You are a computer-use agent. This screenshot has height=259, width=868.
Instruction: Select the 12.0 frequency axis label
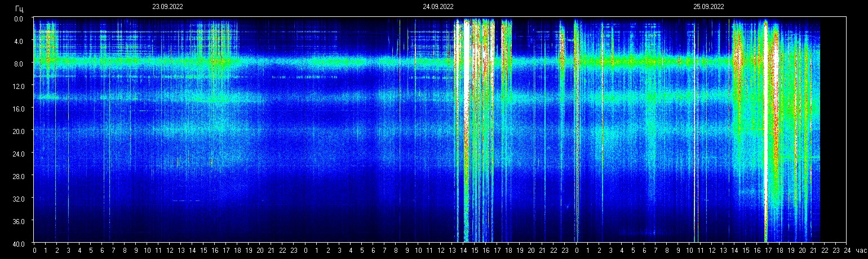coord(18,86)
